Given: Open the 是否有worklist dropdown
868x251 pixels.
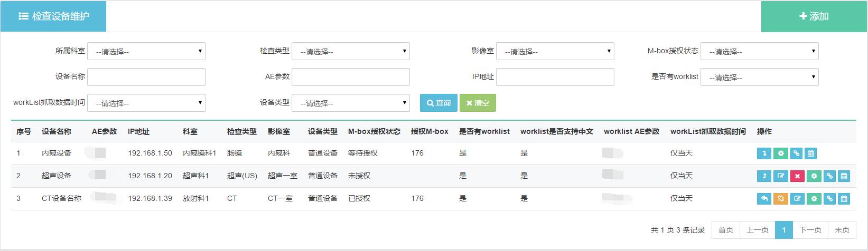Looking at the screenshot, I should 760,77.
